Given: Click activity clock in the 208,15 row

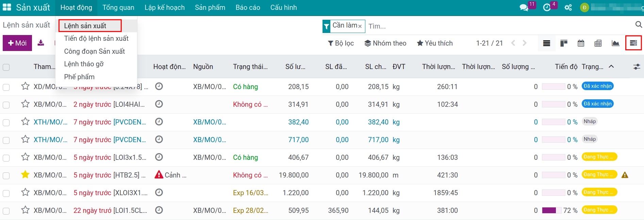Looking at the screenshot, I should [159, 86].
